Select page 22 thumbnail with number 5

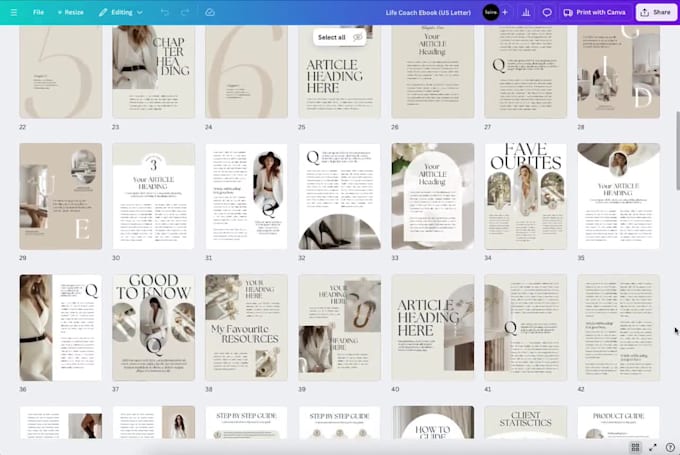[x=61, y=72]
